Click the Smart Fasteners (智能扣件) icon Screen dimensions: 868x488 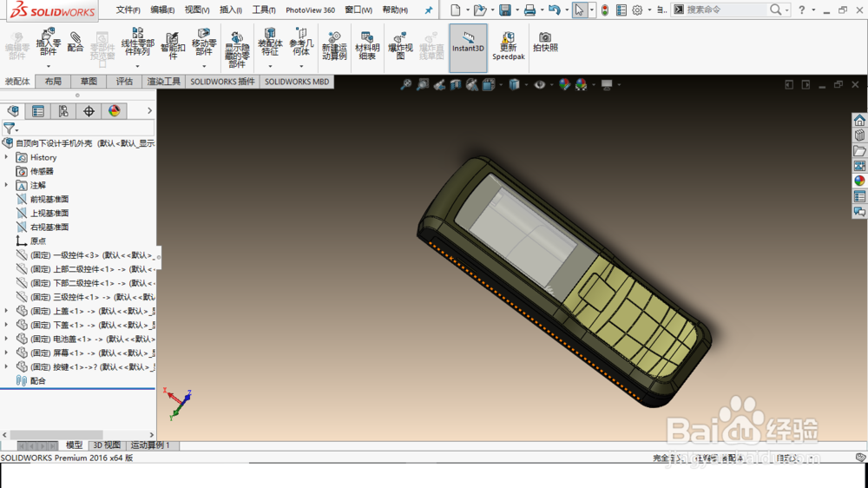[173, 45]
